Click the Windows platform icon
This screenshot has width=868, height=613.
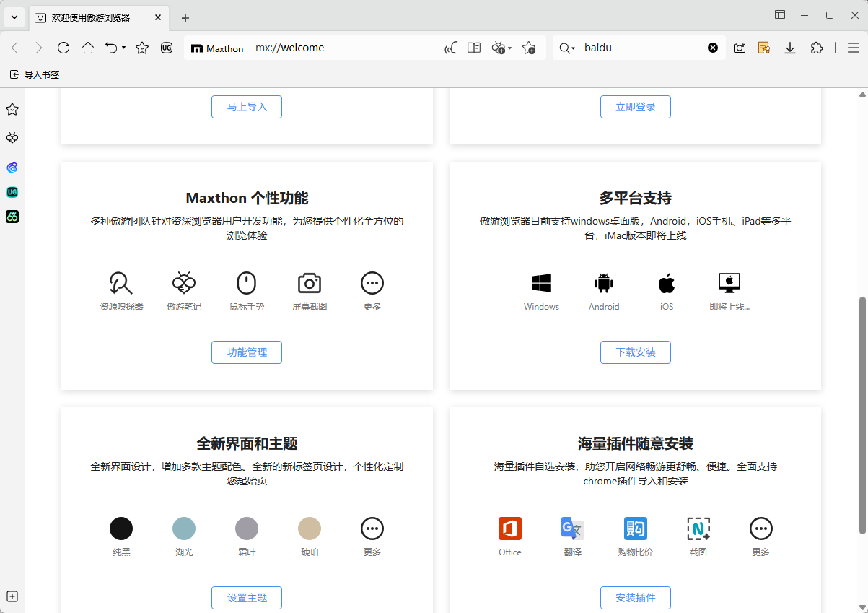541,282
